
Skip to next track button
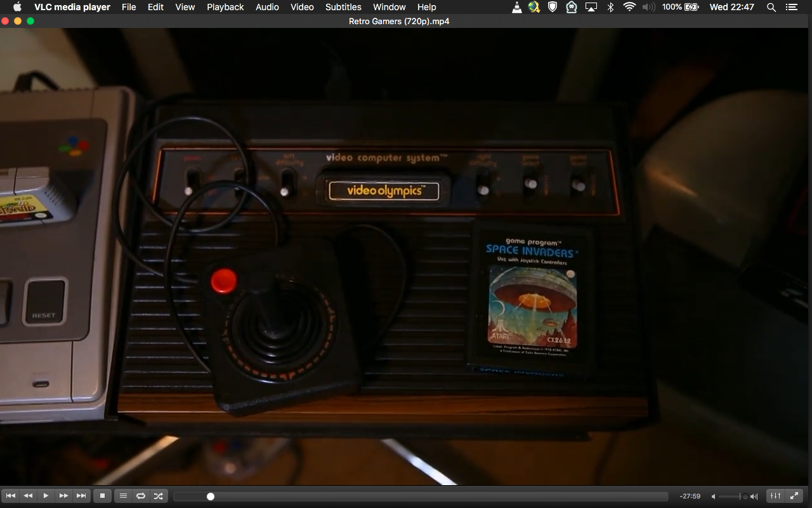81,496
